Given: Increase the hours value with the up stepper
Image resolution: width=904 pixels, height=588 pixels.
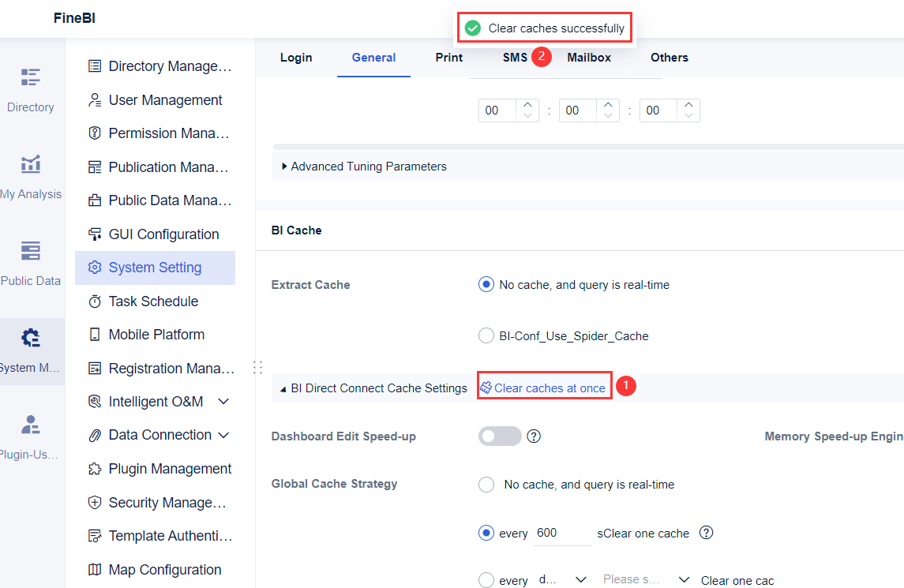Looking at the screenshot, I should (x=528, y=103).
